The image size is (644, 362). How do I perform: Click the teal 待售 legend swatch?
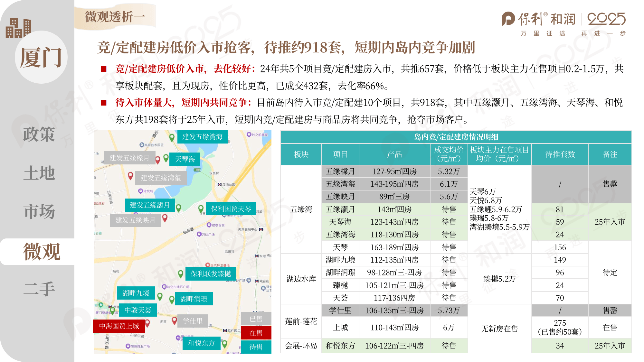tap(256, 347)
